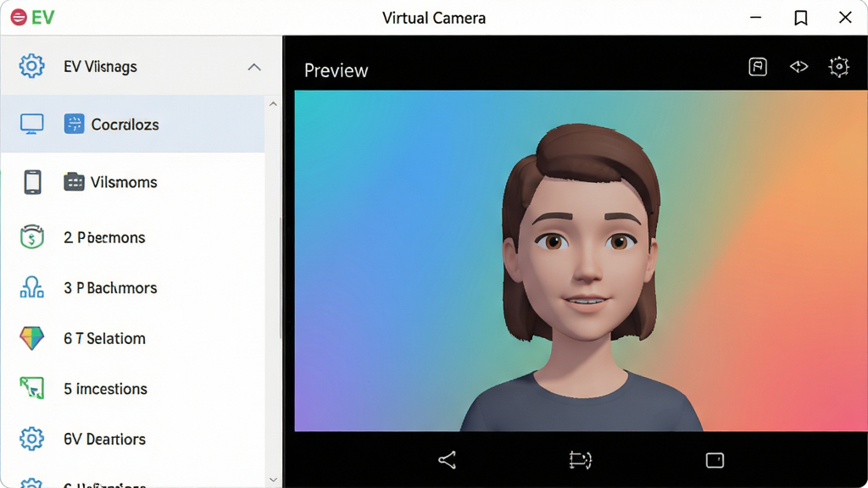Open the EV Viisnags gear icon
This screenshot has height=488, width=868.
click(31, 66)
